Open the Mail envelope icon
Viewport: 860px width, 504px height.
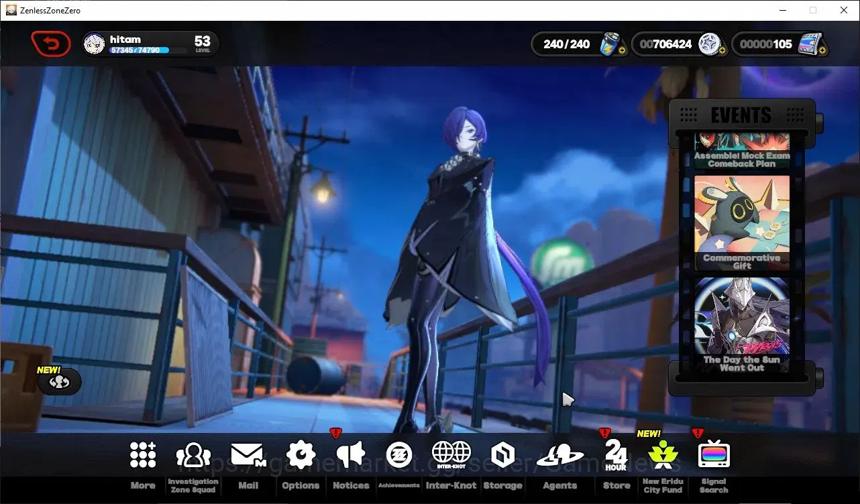(x=248, y=455)
